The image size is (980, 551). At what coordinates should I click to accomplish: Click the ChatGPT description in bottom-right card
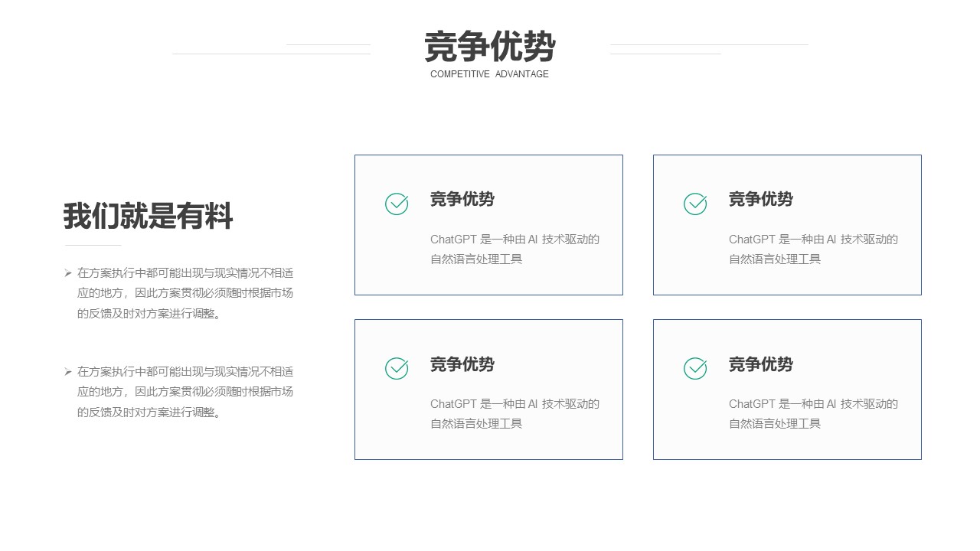(813, 414)
